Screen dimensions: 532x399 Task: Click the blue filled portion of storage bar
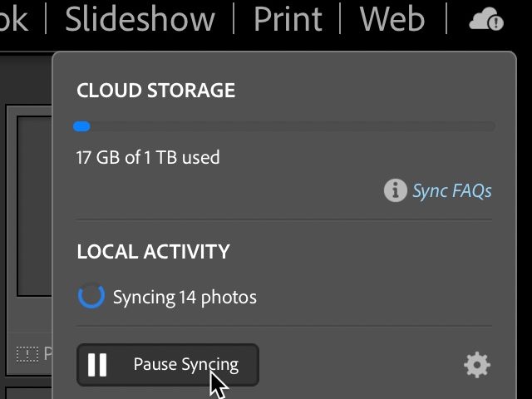(x=81, y=126)
